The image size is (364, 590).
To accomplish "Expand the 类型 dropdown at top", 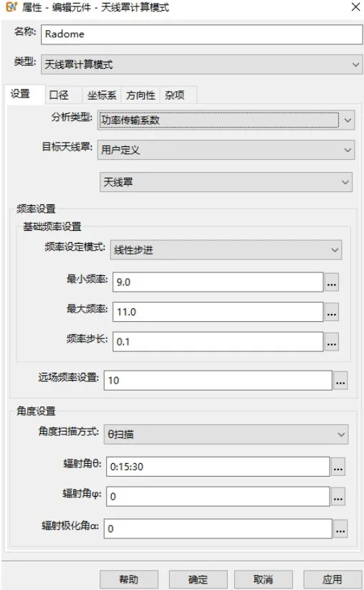I will (x=201, y=65).
